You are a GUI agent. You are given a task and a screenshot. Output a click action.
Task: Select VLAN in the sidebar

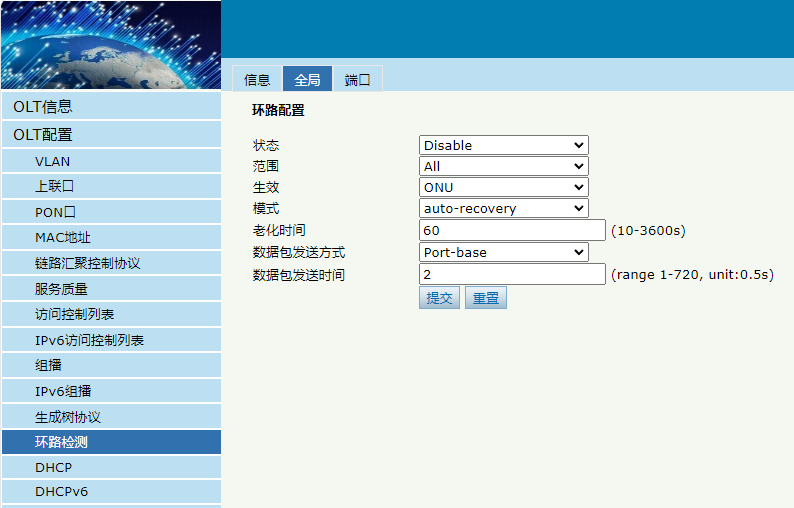point(111,161)
